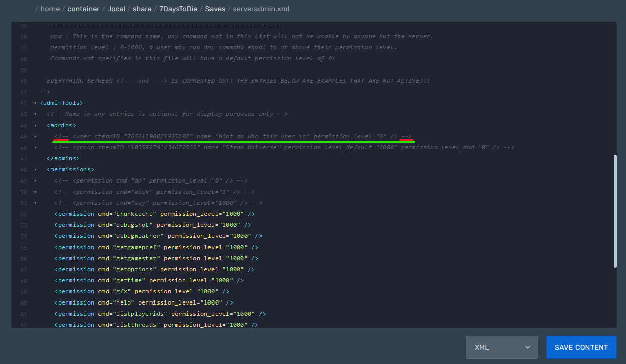This screenshot has width=626, height=364.
Task: Toggle fold arrow at line 50 kick permission
Action: click(x=35, y=192)
